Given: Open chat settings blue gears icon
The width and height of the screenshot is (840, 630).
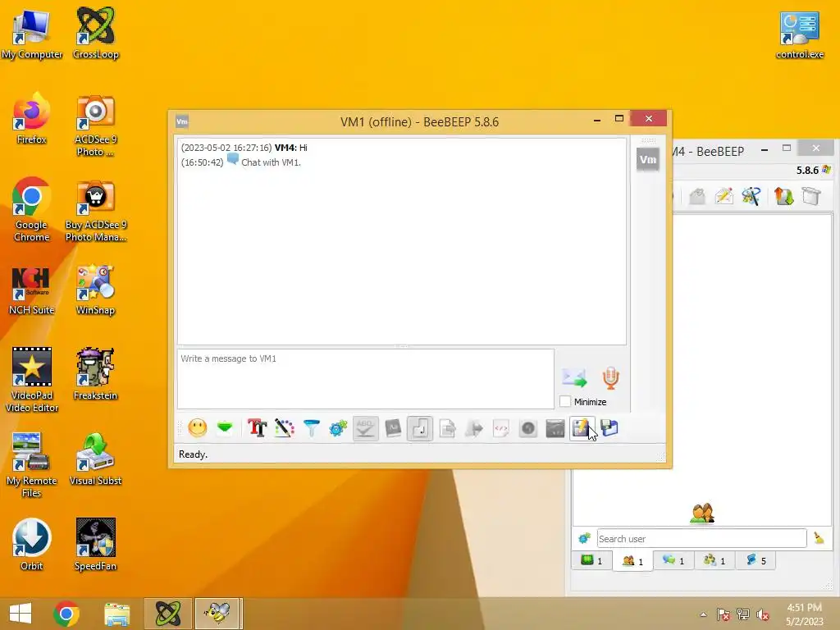Looking at the screenshot, I should (x=339, y=428).
